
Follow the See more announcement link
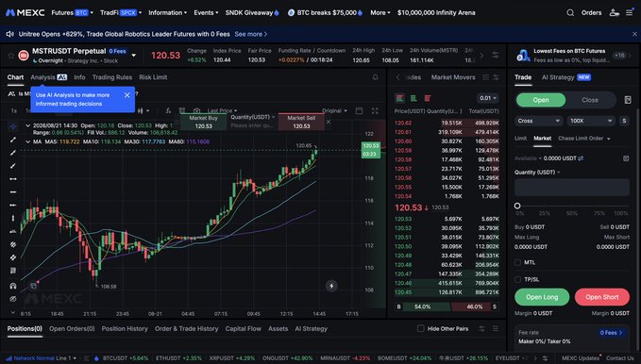(x=250, y=34)
